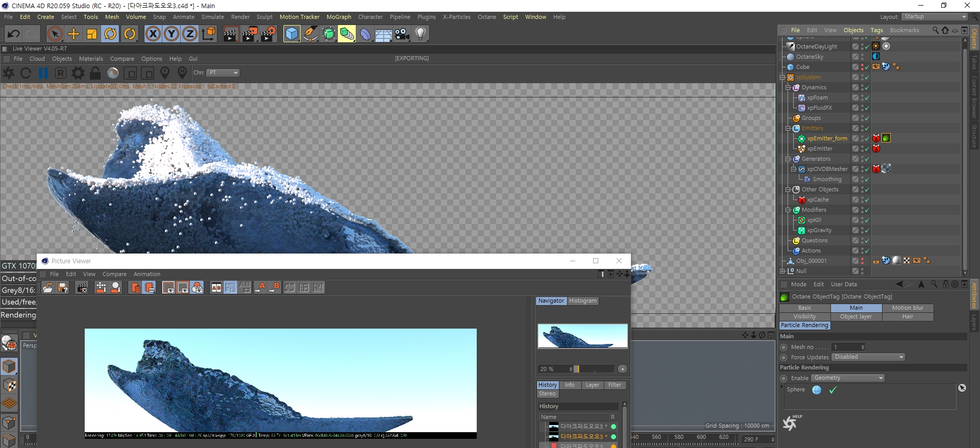Open the Motion blur tab

[908, 308]
